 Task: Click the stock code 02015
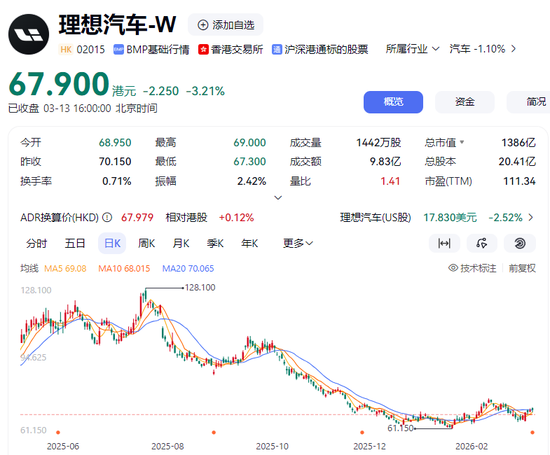coord(90,49)
